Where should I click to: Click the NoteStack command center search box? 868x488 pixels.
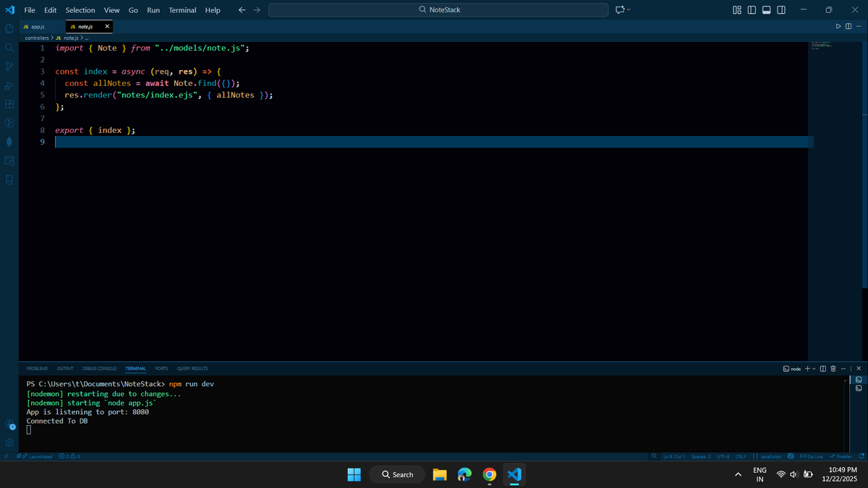(x=438, y=9)
